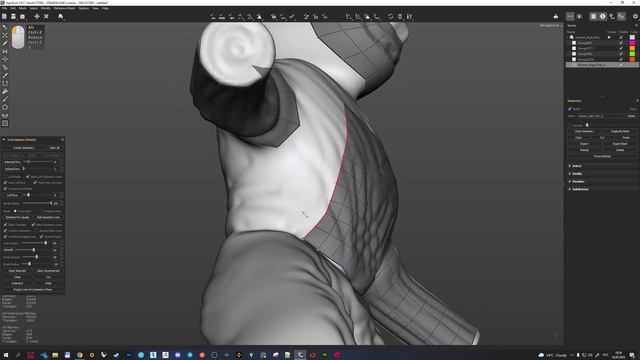The width and height of the screenshot is (640, 360).
Task: Open the Options menu
Action: [84, 8]
